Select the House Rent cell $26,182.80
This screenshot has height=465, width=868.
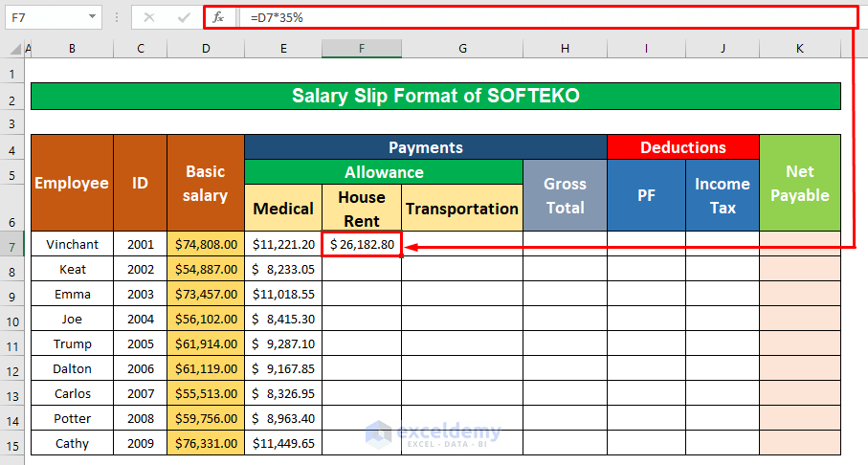click(362, 244)
